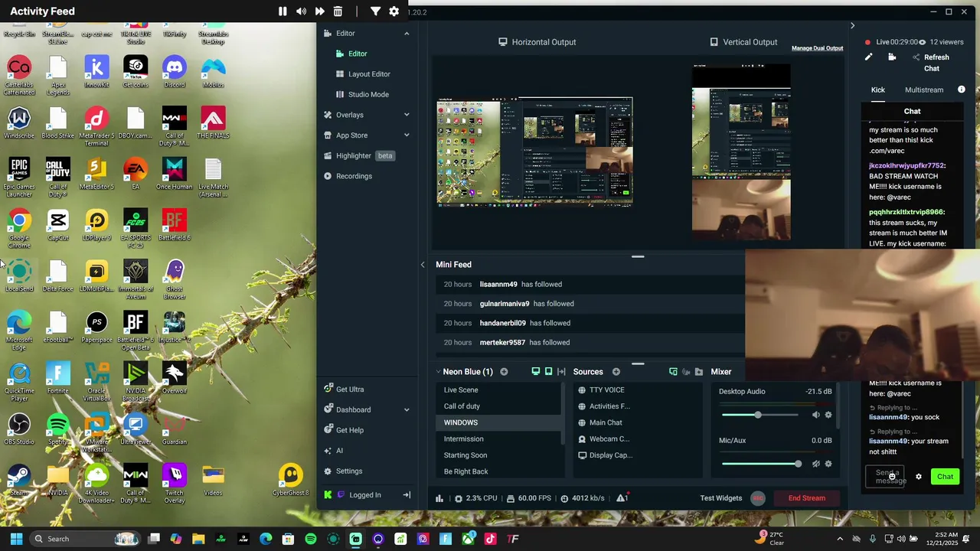
Task: Click the log out arrow icon
Action: coord(407,495)
